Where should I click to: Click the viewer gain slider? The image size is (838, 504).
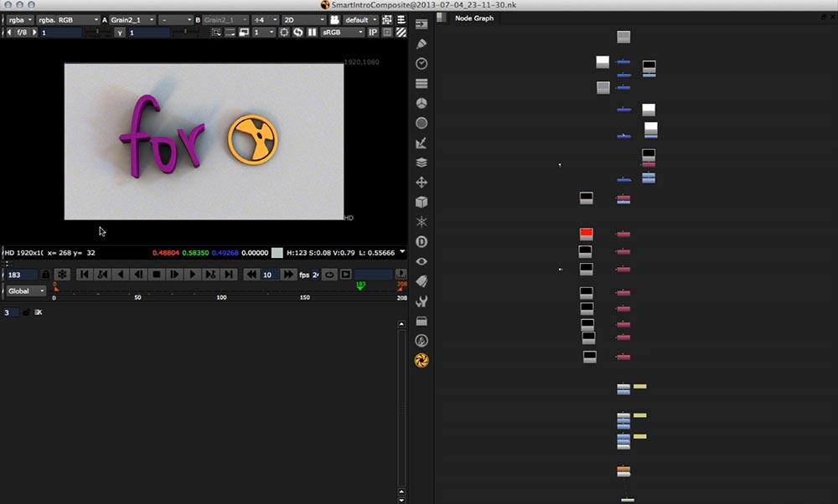98,33
